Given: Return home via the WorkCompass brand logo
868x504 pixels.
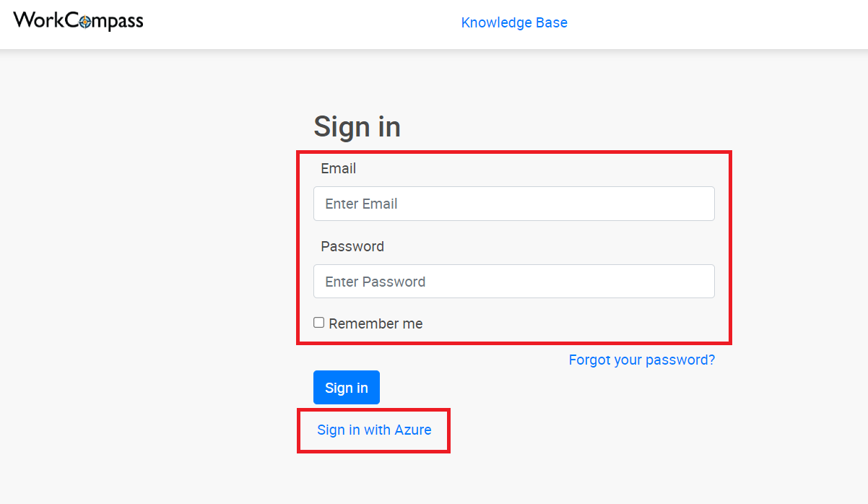Looking at the screenshot, I should (78, 20).
